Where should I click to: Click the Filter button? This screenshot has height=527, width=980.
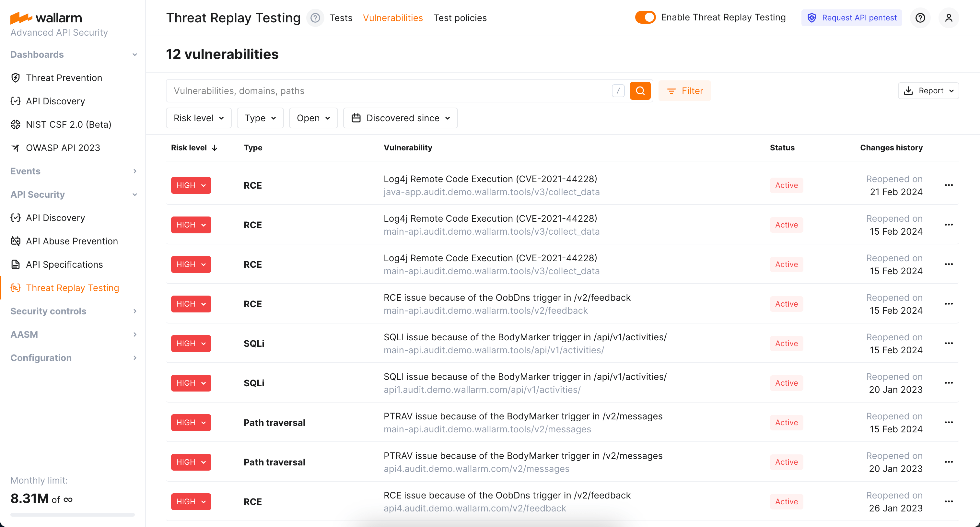684,90
